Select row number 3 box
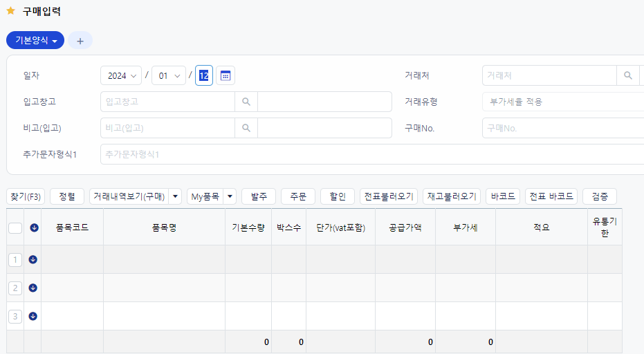Viewport: 644px width, 354px height. pyautogui.click(x=15, y=316)
